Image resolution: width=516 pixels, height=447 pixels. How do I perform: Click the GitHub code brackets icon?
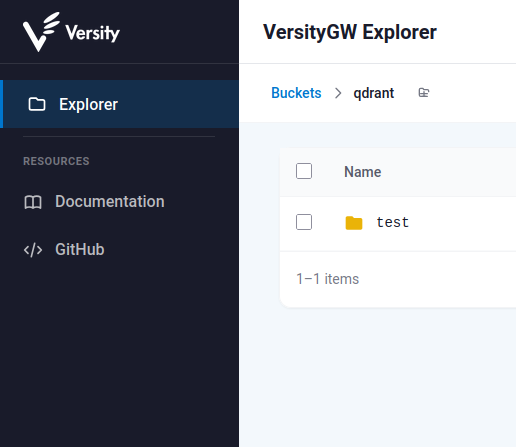33,250
